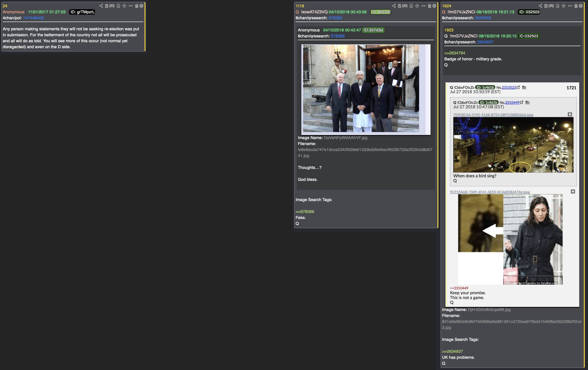This screenshot has width=588, height=370.
Task: Click horizontal resize arrows icon on post 24
Action: (131, 6)
